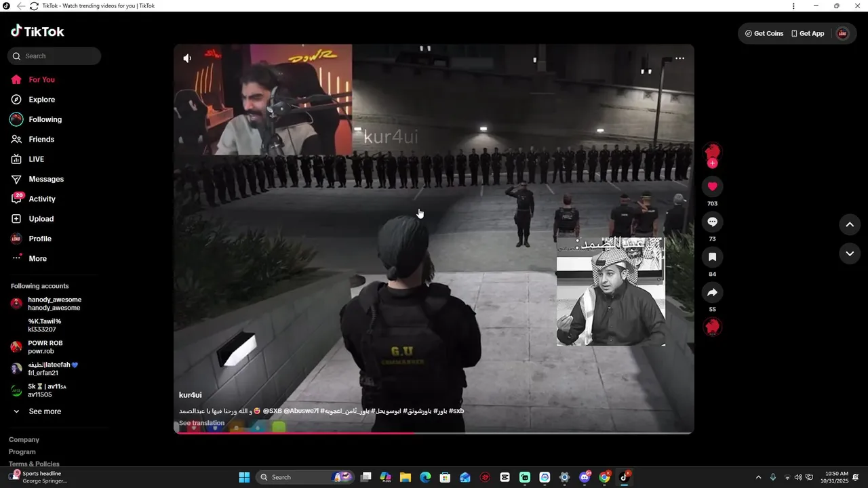Expand the More menu
The width and height of the screenshot is (868, 488).
[37, 258]
